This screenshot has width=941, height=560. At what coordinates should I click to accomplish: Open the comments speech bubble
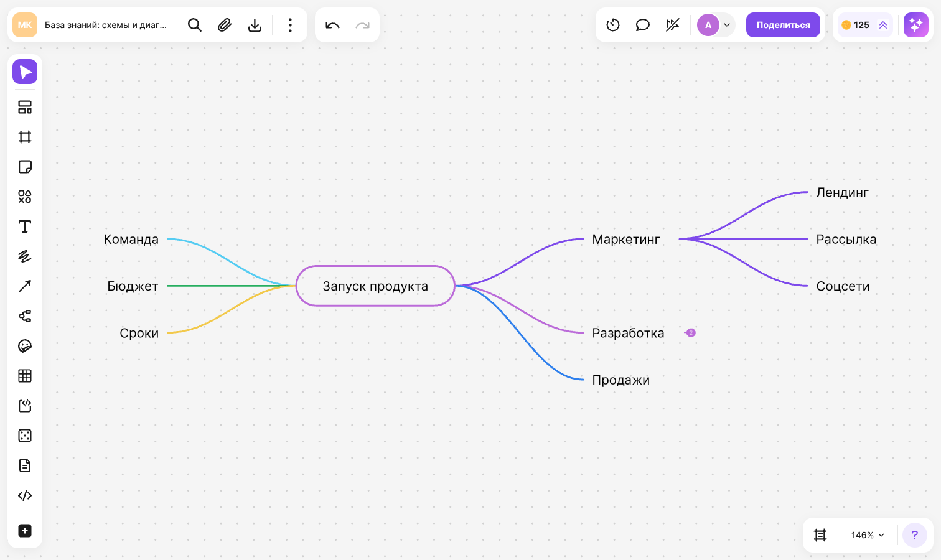click(x=643, y=25)
